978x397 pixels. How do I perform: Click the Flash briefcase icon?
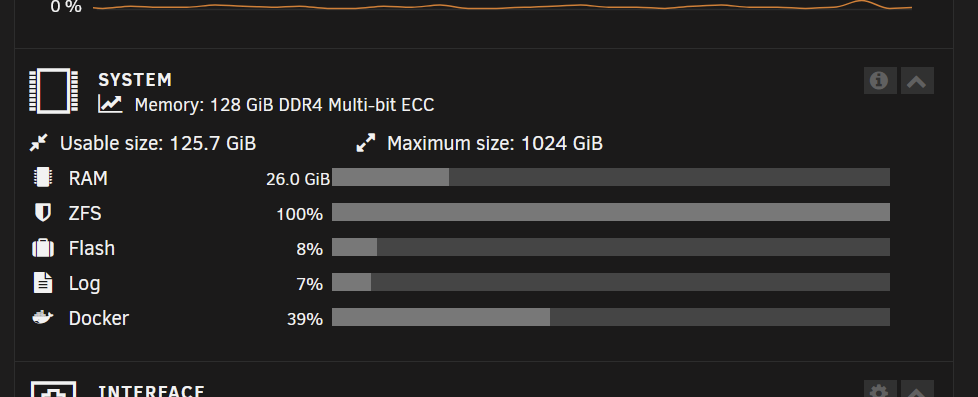(43, 248)
